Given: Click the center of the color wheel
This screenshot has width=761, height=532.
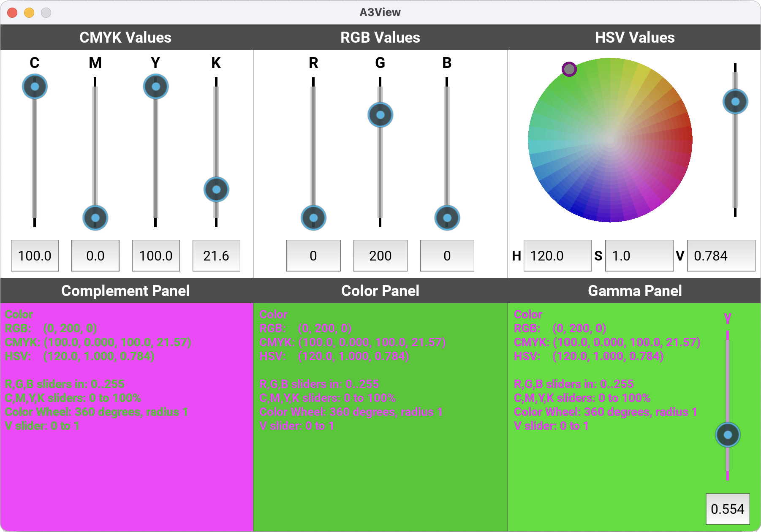Looking at the screenshot, I should coord(610,140).
